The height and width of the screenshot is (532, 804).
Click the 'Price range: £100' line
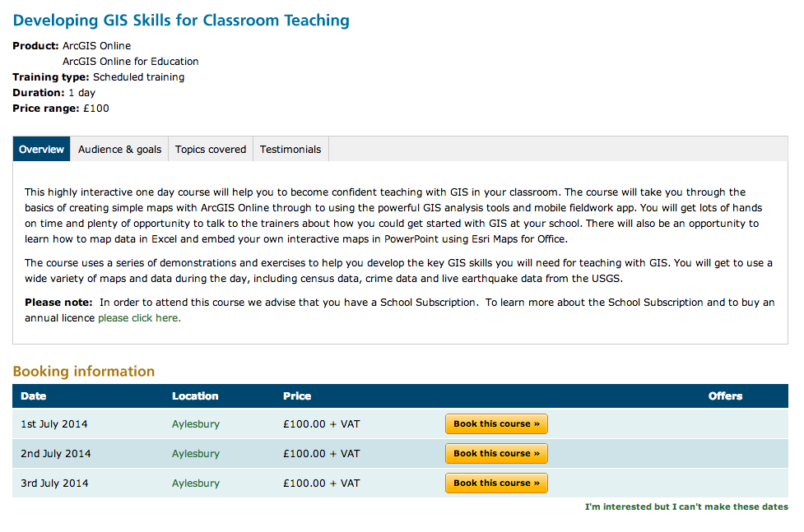coord(61,109)
